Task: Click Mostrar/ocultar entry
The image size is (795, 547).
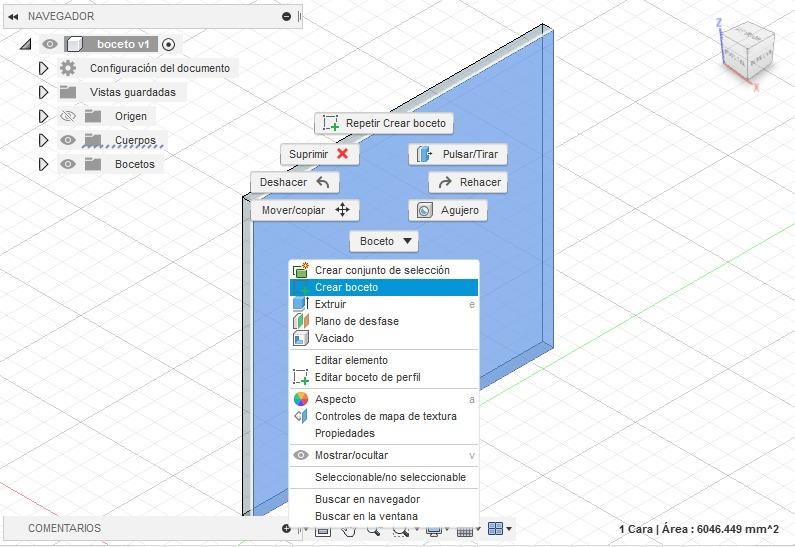Action: (384, 455)
